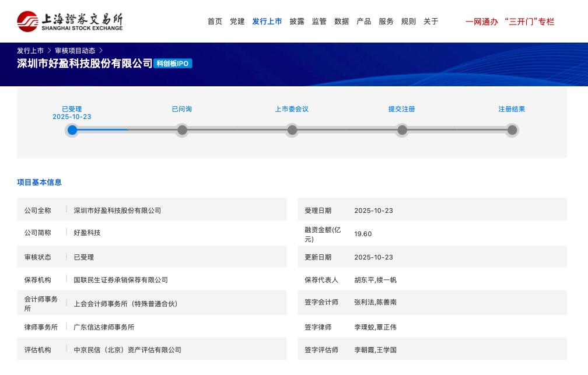Viewport: 588px width, 375px height.
Task: Click the 签字评估师 field label
Action: pos(321,350)
